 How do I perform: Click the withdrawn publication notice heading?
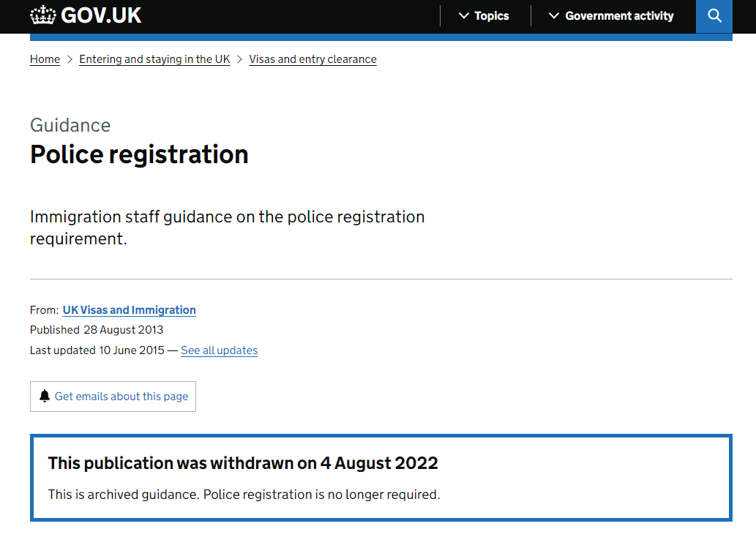tap(243, 463)
